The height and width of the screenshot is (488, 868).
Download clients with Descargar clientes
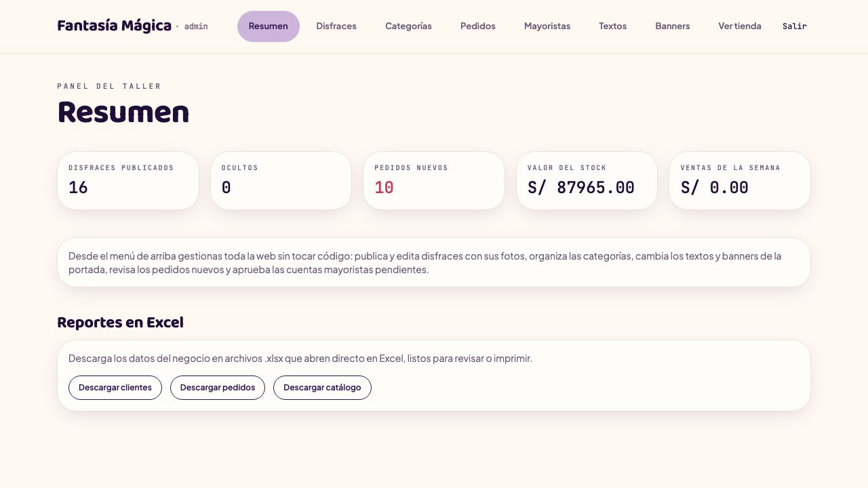click(x=115, y=388)
